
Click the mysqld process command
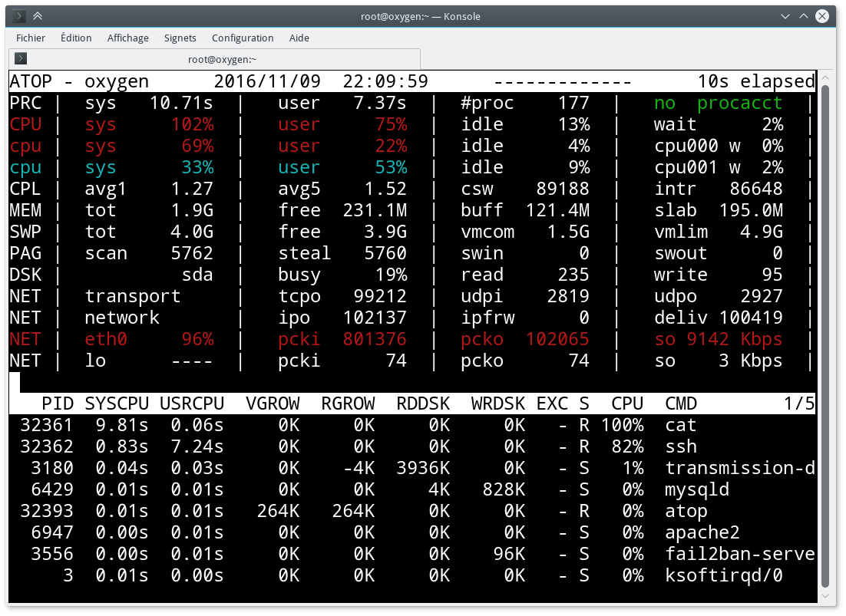coord(697,489)
